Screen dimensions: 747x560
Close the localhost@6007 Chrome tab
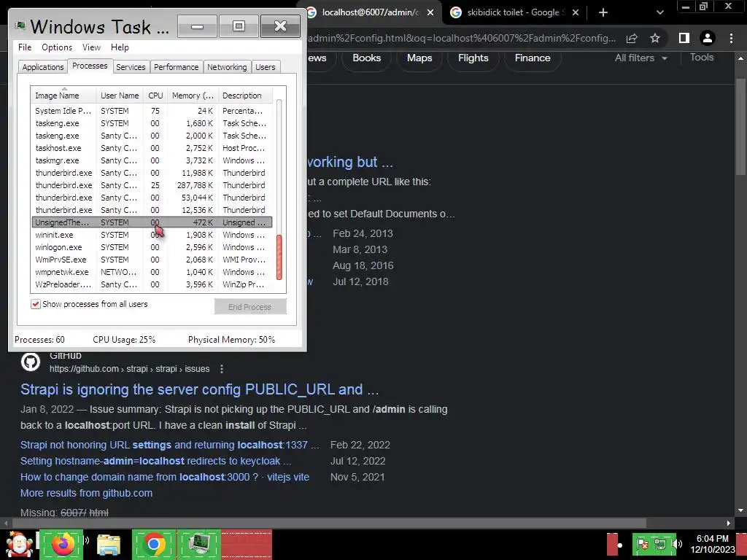(430, 12)
